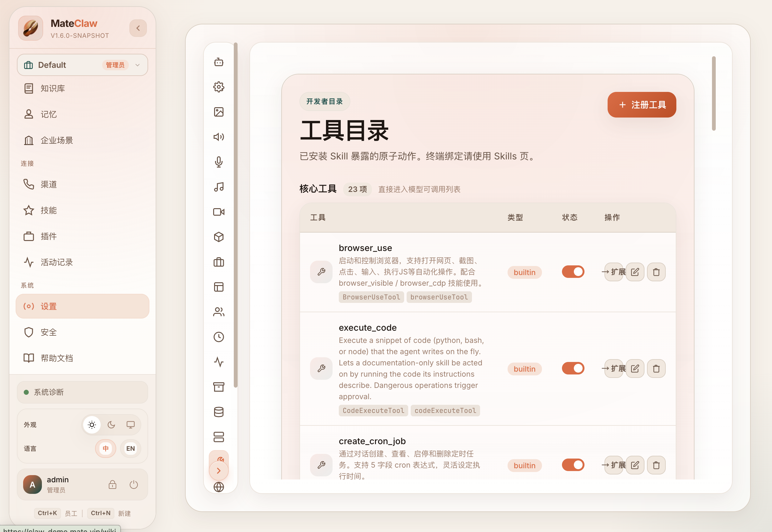Move create_cron_job to 扩展 tools
Screen dimensions: 772x532
(614, 465)
